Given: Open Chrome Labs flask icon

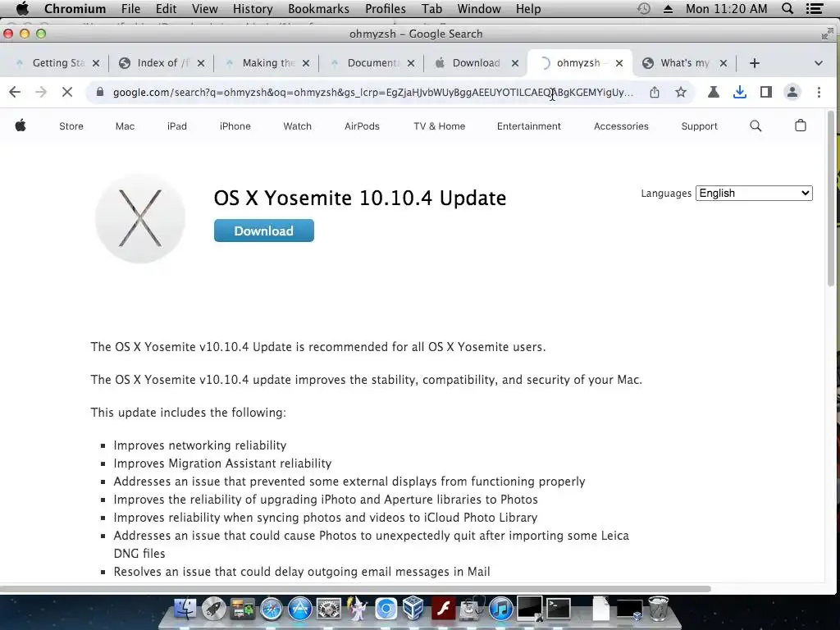Looking at the screenshot, I should pos(713,92).
